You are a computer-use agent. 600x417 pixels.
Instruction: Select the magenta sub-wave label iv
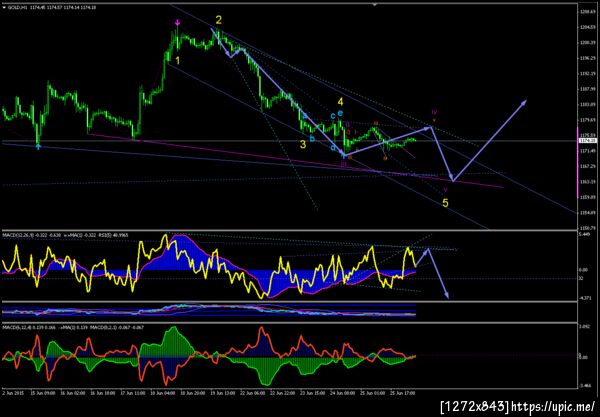click(434, 112)
